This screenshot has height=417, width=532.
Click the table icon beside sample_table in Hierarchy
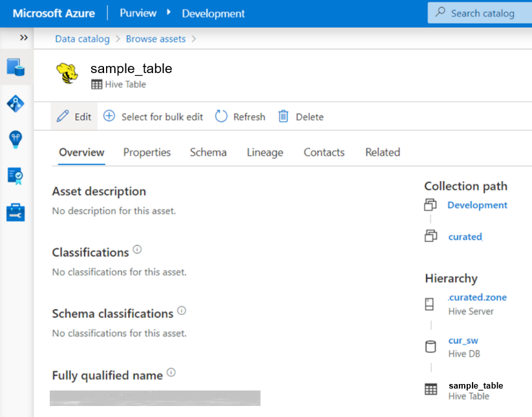pyautogui.click(x=431, y=389)
